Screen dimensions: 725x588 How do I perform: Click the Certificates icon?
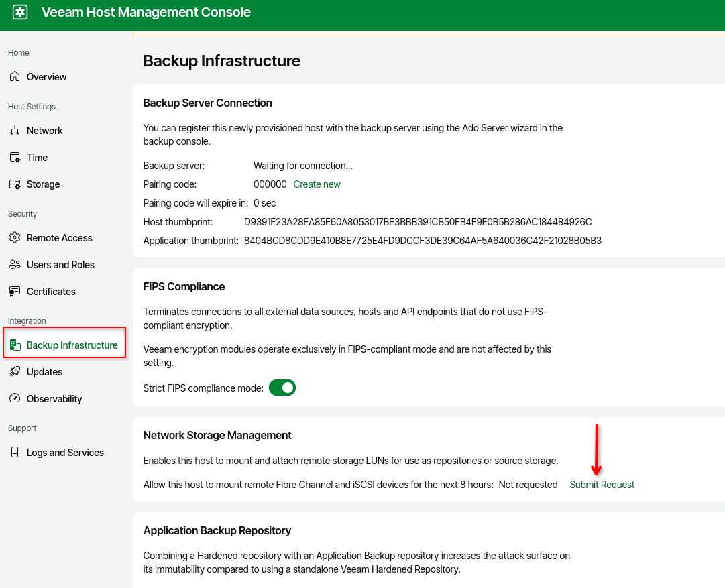pos(15,291)
